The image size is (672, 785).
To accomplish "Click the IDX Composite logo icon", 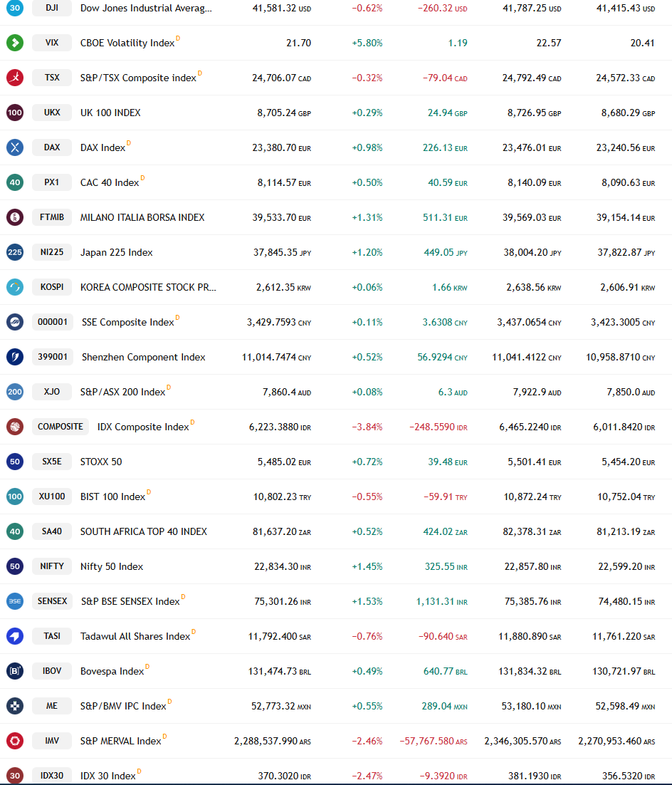I will point(15,427).
